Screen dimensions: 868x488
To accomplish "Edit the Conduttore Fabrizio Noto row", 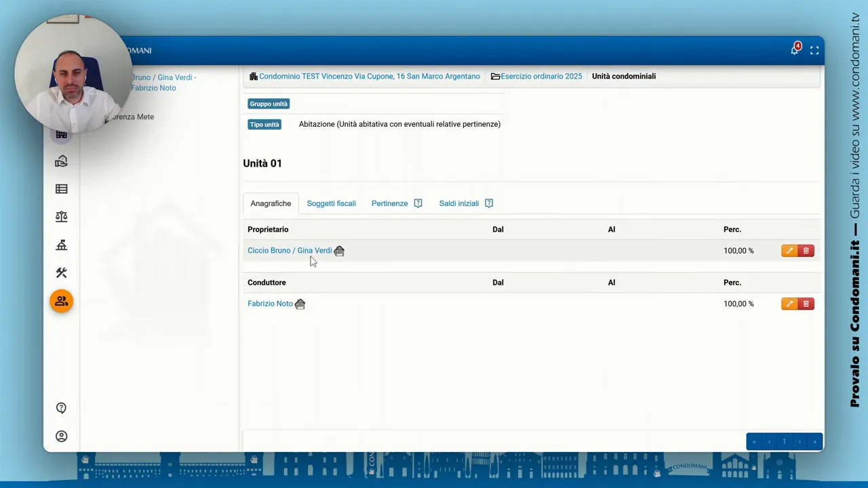I will 789,304.
